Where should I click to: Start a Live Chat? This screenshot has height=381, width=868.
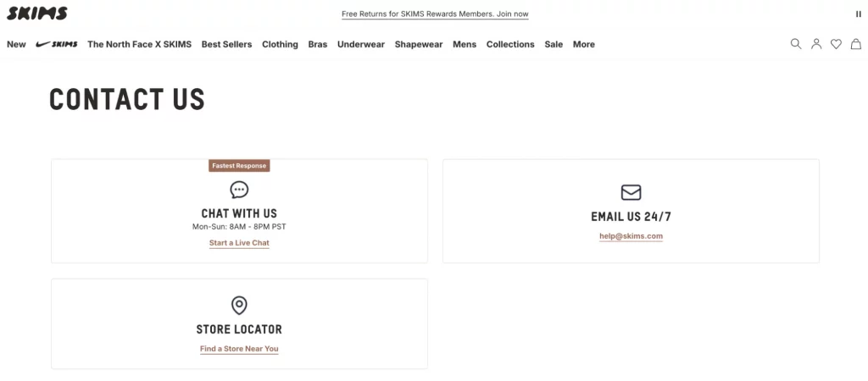(x=239, y=243)
